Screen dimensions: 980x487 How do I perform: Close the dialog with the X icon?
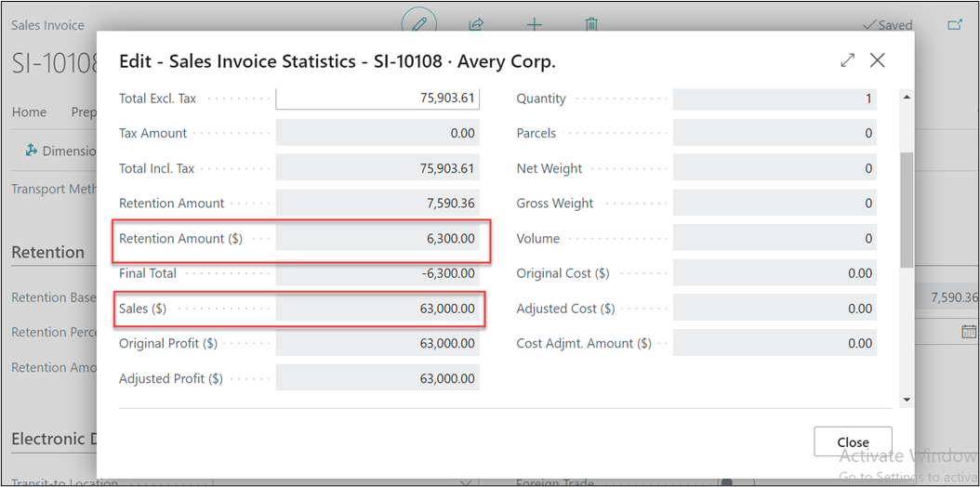tap(877, 60)
